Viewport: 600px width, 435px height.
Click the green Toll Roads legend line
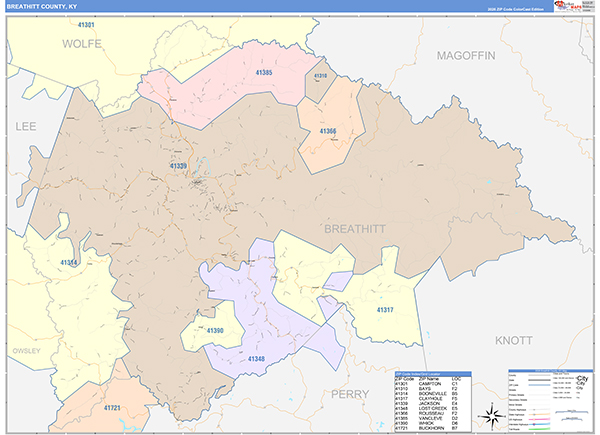click(540, 429)
